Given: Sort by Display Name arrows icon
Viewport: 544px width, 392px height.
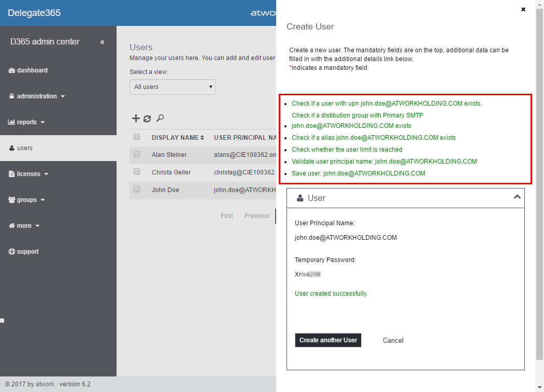Looking at the screenshot, I should [202, 138].
